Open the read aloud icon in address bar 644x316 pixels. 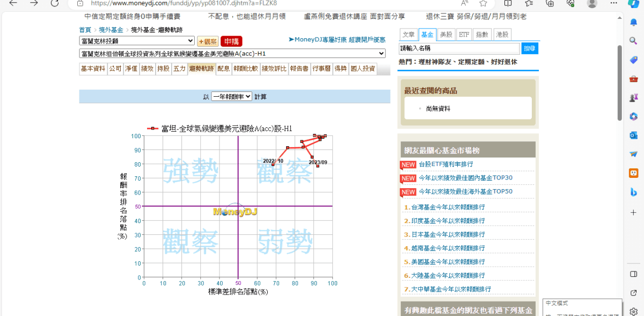[465, 3]
